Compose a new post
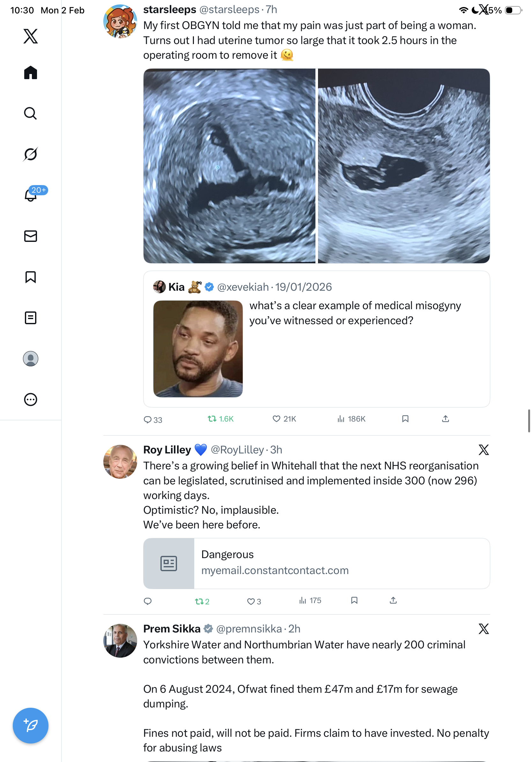532x762 pixels. pos(31,725)
